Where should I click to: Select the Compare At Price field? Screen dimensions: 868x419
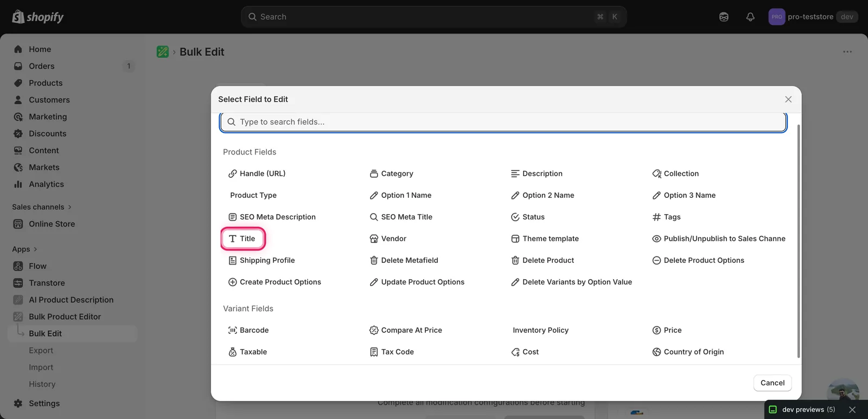coord(406,330)
